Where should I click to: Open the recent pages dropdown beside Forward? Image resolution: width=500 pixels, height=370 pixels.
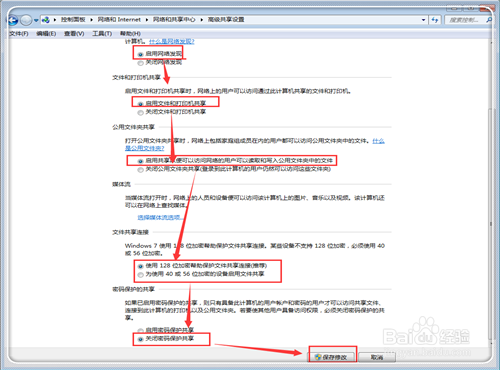pyautogui.click(x=36, y=20)
